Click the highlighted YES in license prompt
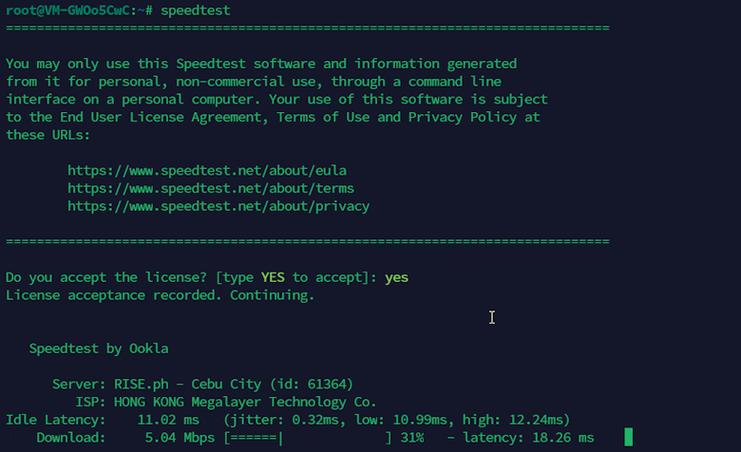741x452 pixels. coord(273,277)
